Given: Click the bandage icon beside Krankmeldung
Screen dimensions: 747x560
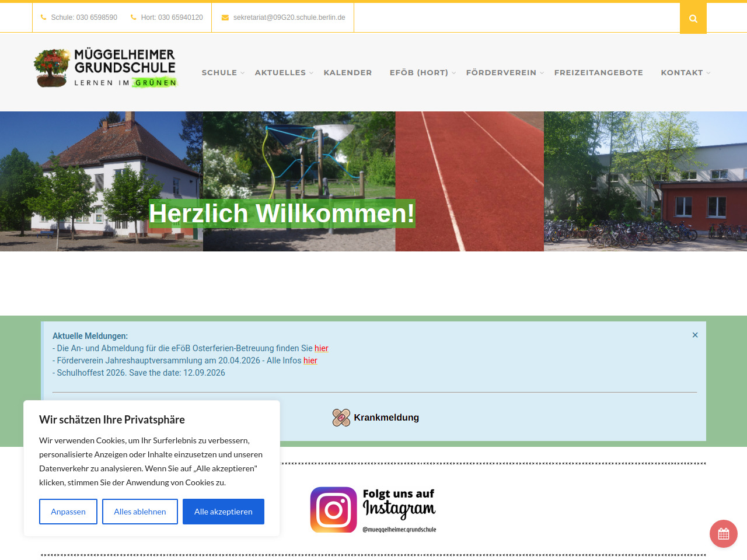Looking at the screenshot, I should coord(341,418).
